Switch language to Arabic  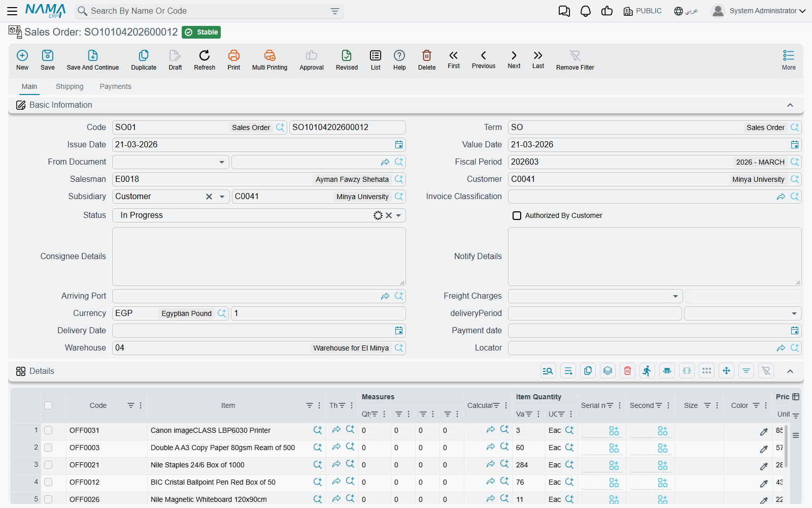click(x=686, y=11)
